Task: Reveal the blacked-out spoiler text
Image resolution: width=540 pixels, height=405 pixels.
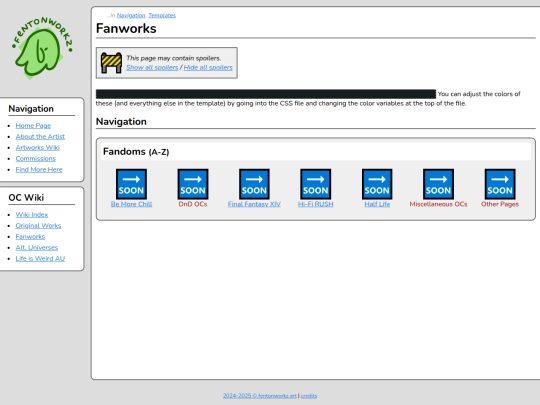Action: pyautogui.click(x=266, y=94)
